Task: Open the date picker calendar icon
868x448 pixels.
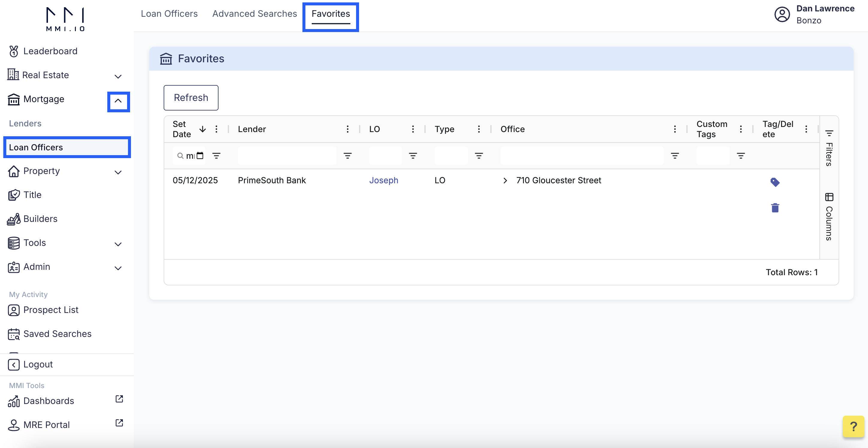Action: click(200, 155)
